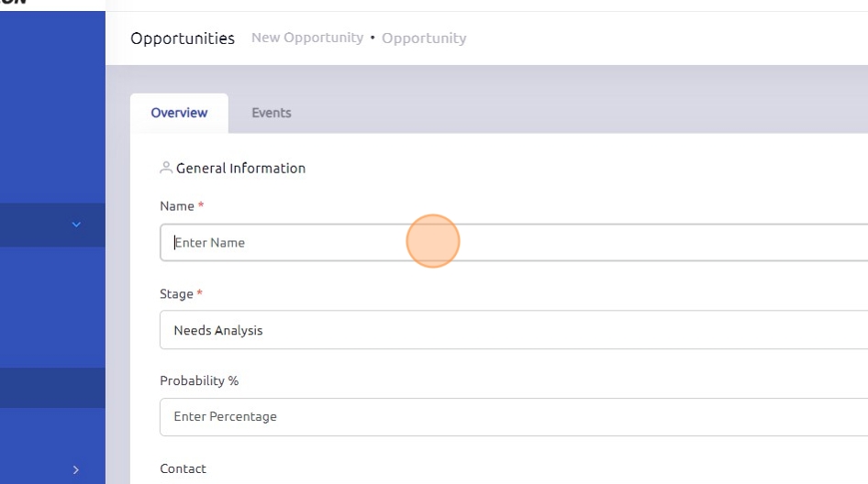Click the Contact field label
The image size is (868, 484).
click(183, 468)
